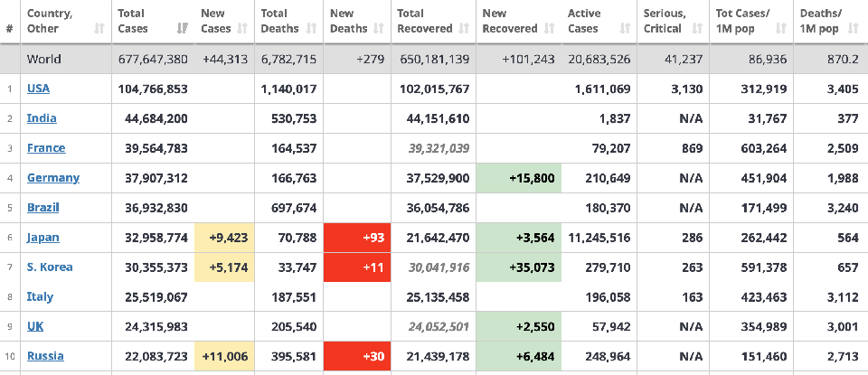The width and height of the screenshot is (868, 375).
Task: Open the Japan country link
Action: tap(43, 238)
